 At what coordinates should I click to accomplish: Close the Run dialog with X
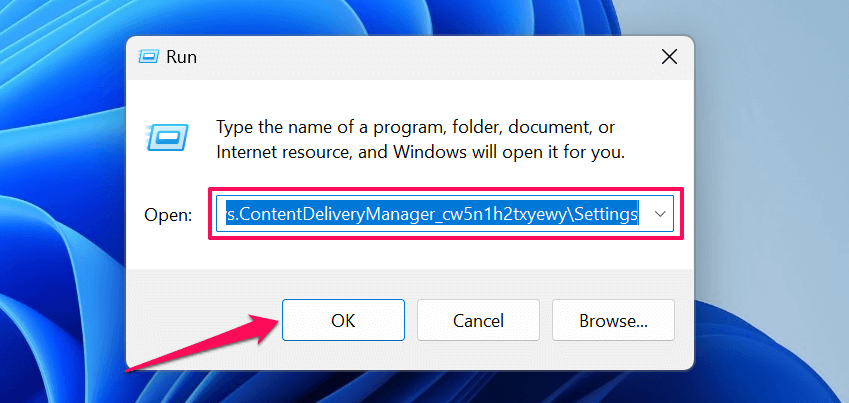[x=669, y=58]
